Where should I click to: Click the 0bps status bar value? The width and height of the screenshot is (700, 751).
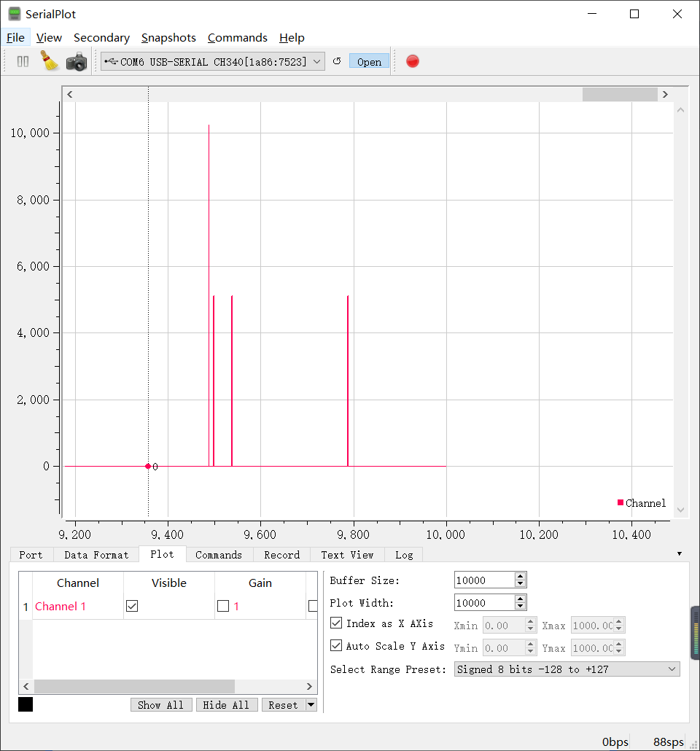(615, 742)
